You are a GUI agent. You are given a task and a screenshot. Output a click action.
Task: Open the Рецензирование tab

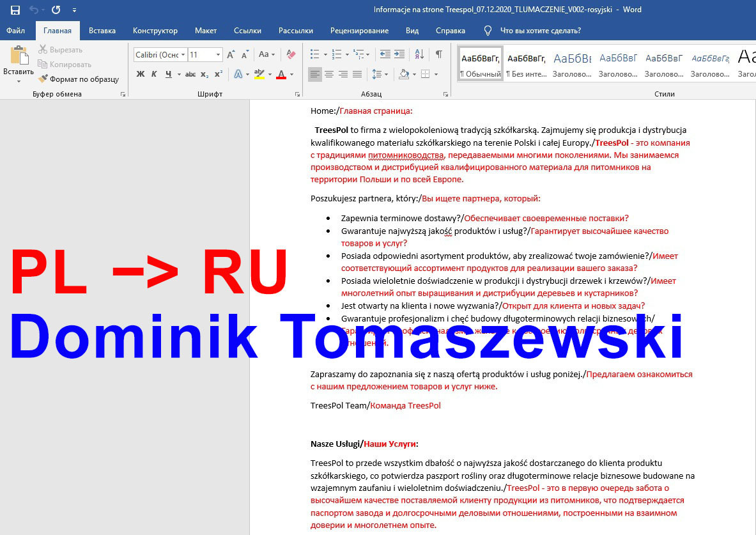tap(359, 30)
